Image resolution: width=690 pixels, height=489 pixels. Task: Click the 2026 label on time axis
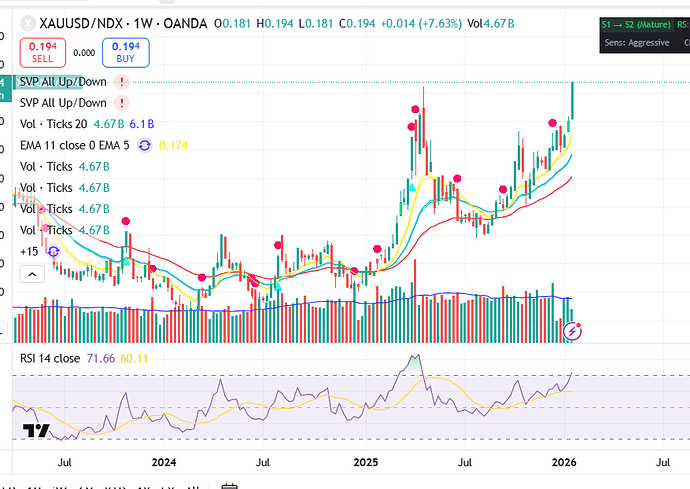click(564, 462)
